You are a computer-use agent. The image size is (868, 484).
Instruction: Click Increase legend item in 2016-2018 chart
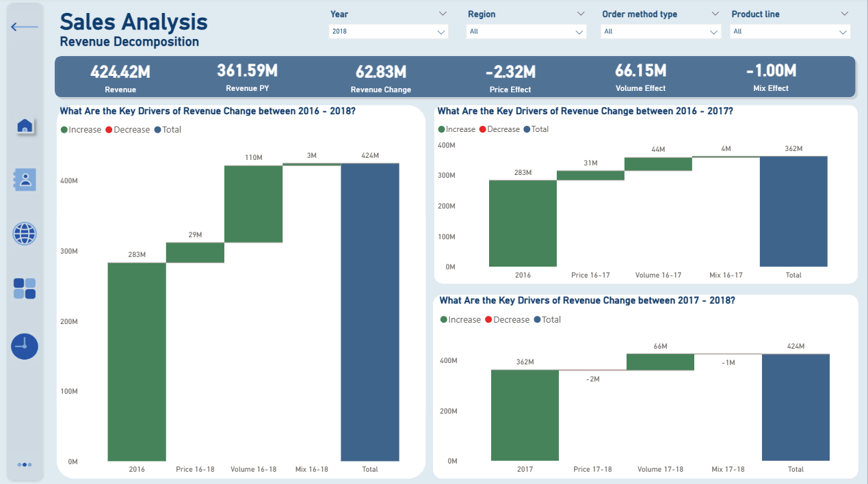81,130
